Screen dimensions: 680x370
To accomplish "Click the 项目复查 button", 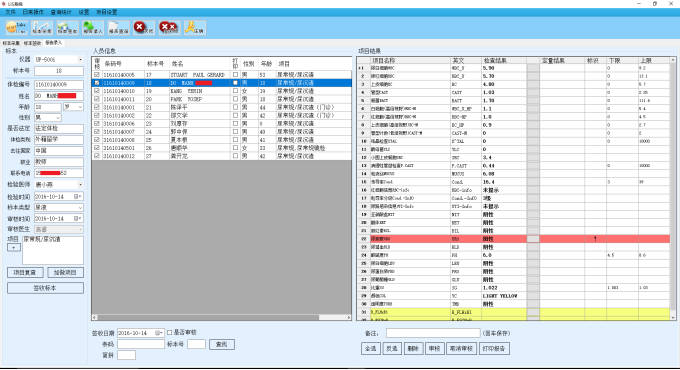I will coord(25,272).
